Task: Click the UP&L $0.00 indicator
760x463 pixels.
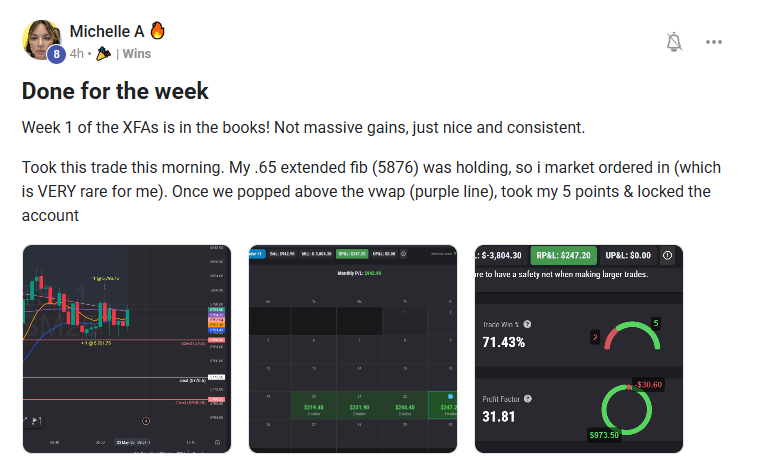Action: pos(628,255)
